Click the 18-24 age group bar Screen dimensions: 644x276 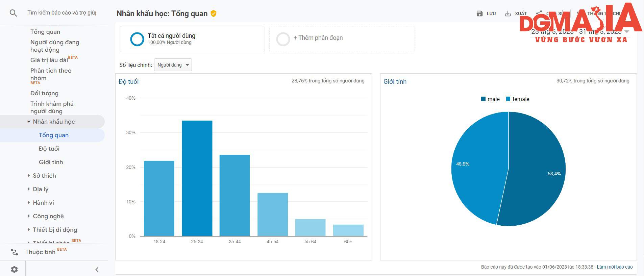pyautogui.click(x=159, y=199)
